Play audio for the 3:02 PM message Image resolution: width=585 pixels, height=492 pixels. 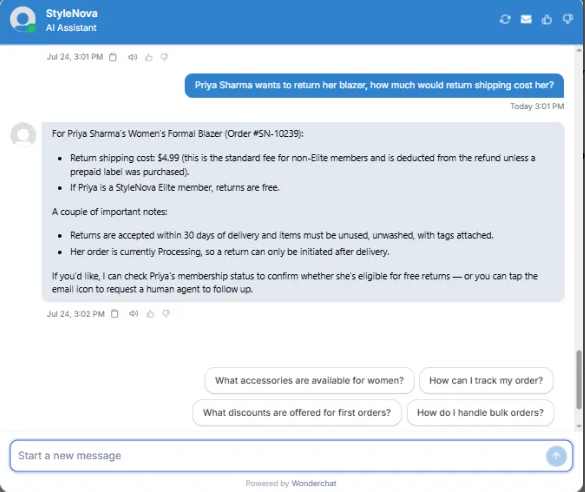(x=134, y=314)
